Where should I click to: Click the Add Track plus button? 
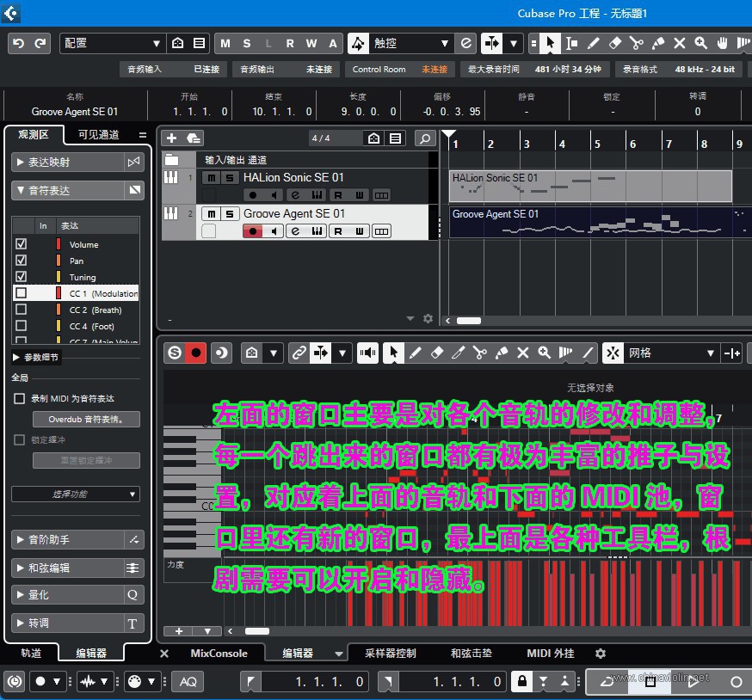pyautogui.click(x=171, y=138)
